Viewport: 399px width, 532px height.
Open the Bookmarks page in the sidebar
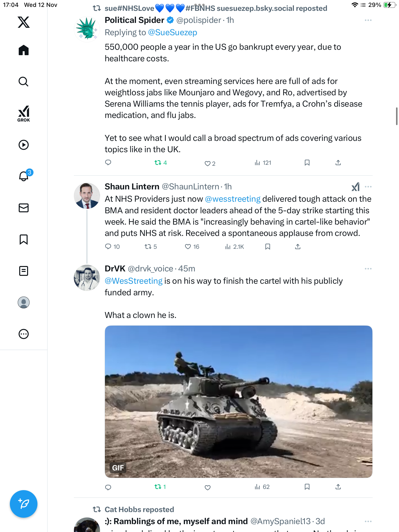point(24,239)
